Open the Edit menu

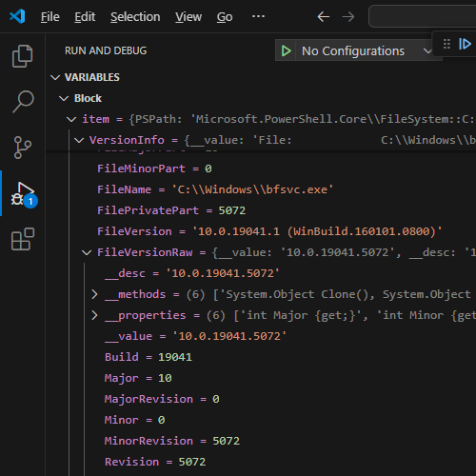pos(85,17)
